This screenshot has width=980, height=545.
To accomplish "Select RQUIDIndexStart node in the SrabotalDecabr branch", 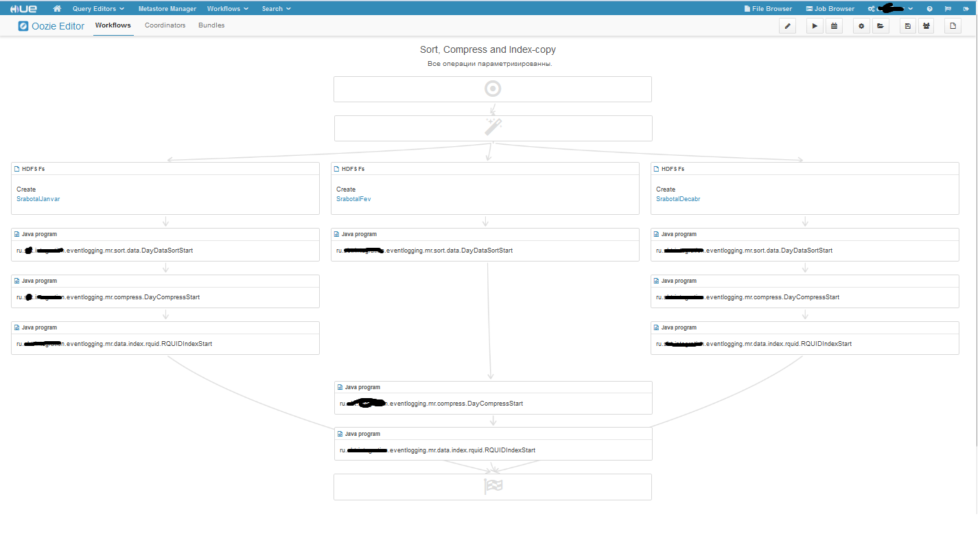I will (805, 338).
